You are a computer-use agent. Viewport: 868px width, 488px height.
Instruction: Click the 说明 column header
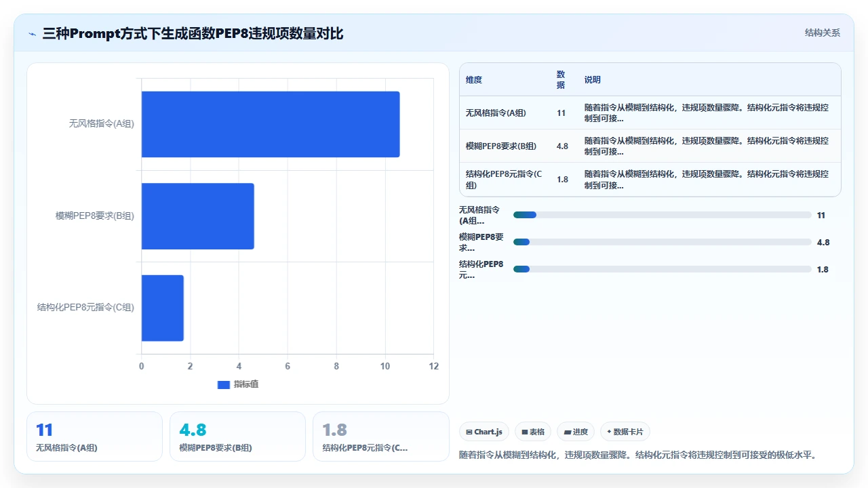(593, 79)
